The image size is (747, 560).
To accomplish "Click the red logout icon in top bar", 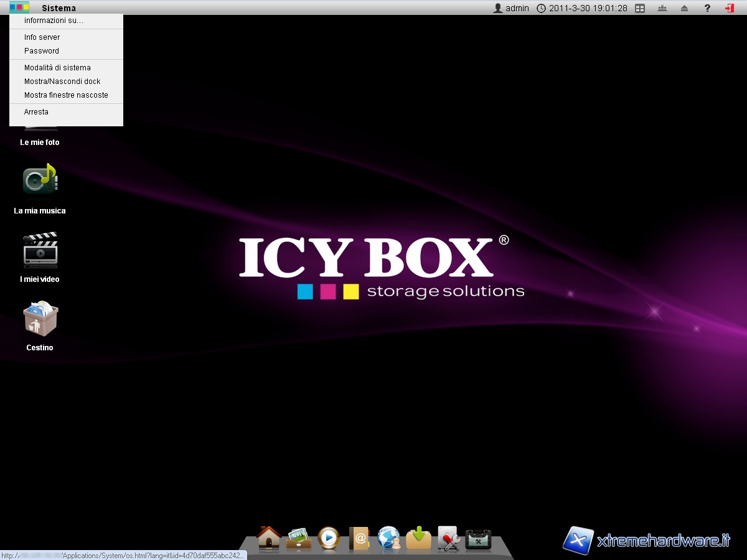I will (x=729, y=8).
